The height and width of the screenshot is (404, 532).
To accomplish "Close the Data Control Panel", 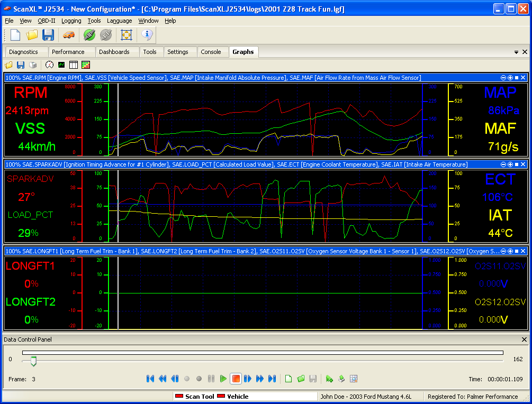I will (x=525, y=339).
